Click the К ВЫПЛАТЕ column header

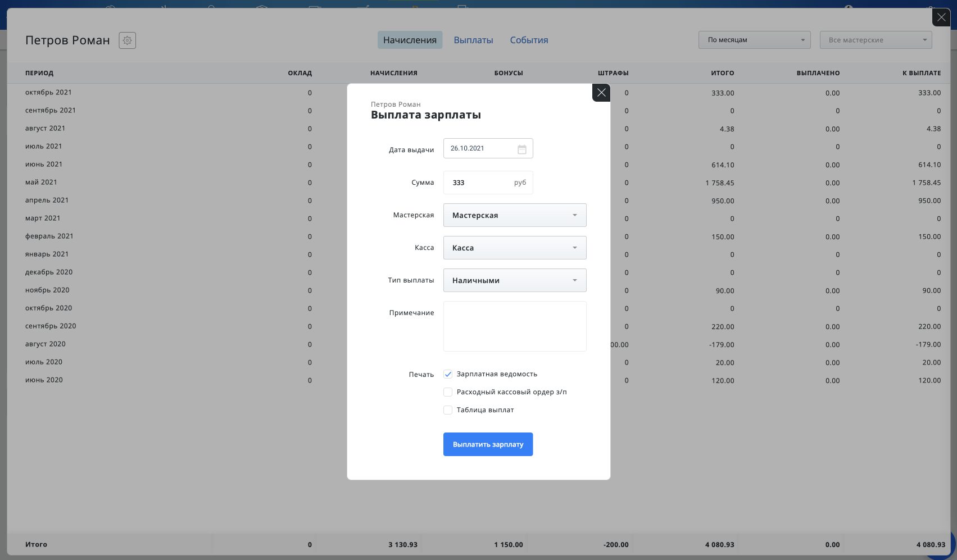tap(922, 73)
